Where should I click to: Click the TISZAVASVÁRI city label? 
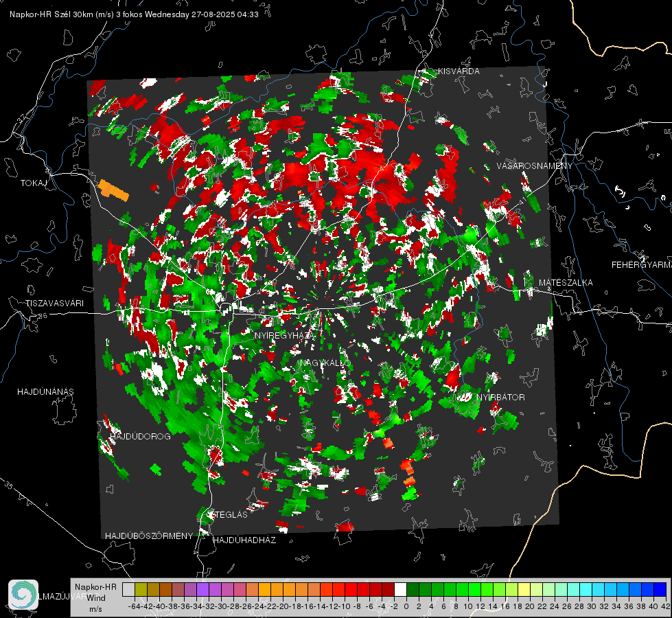(54, 304)
